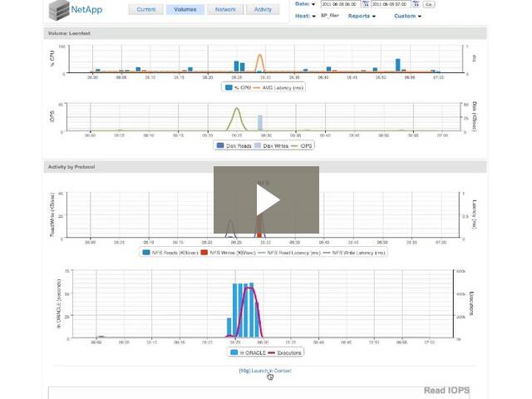Open the Network tab

[x=225, y=9]
